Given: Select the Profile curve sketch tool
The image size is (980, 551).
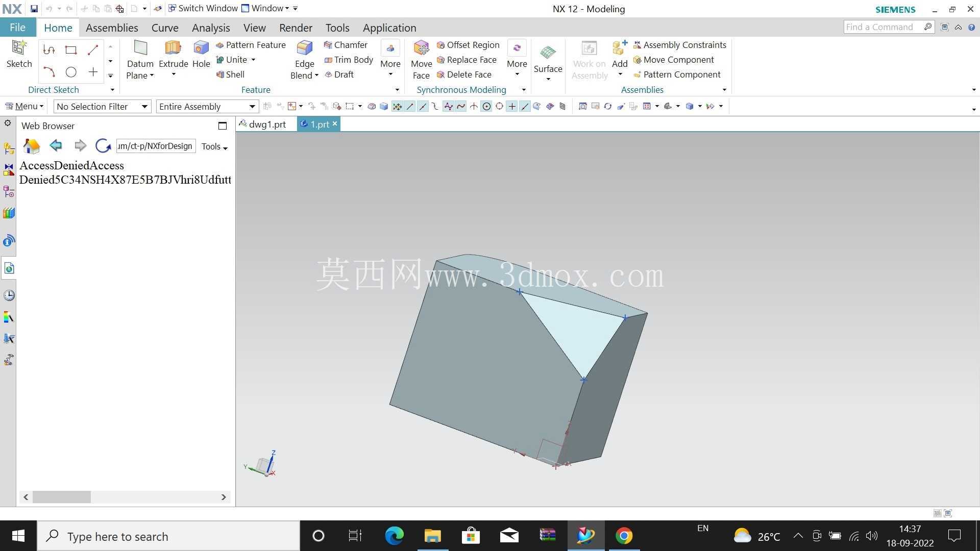Looking at the screenshot, I should coord(49,49).
